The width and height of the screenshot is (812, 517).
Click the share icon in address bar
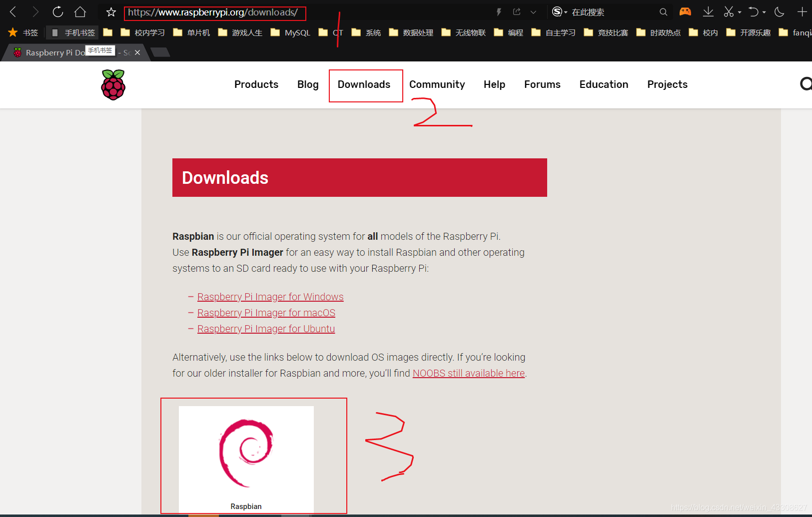(x=517, y=12)
